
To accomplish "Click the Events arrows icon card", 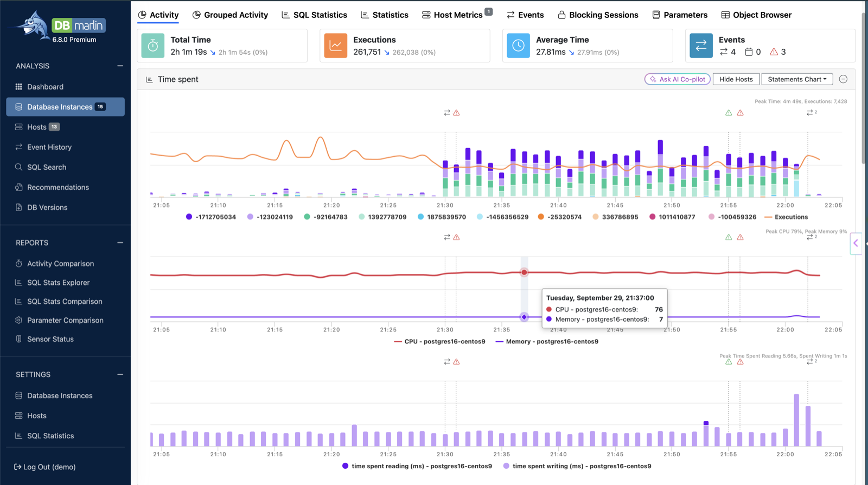I will pos(701,46).
